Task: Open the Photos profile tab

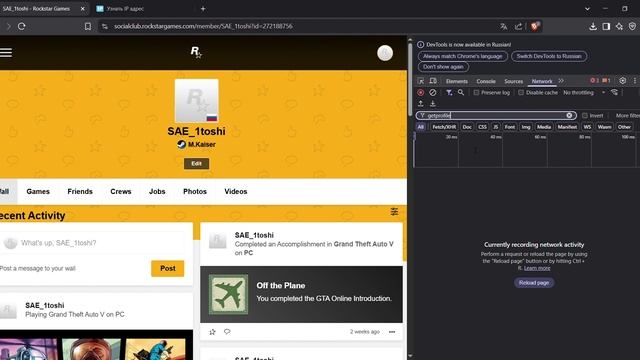Action: click(195, 191)
